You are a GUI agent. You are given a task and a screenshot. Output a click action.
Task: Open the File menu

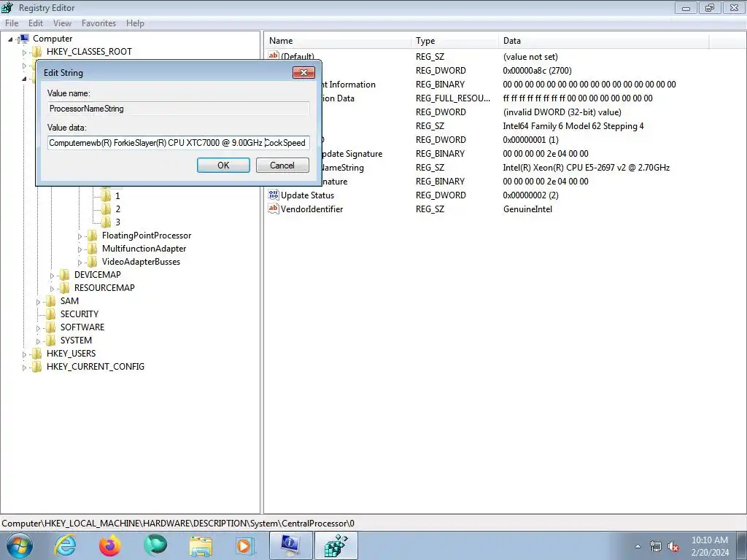12,23
